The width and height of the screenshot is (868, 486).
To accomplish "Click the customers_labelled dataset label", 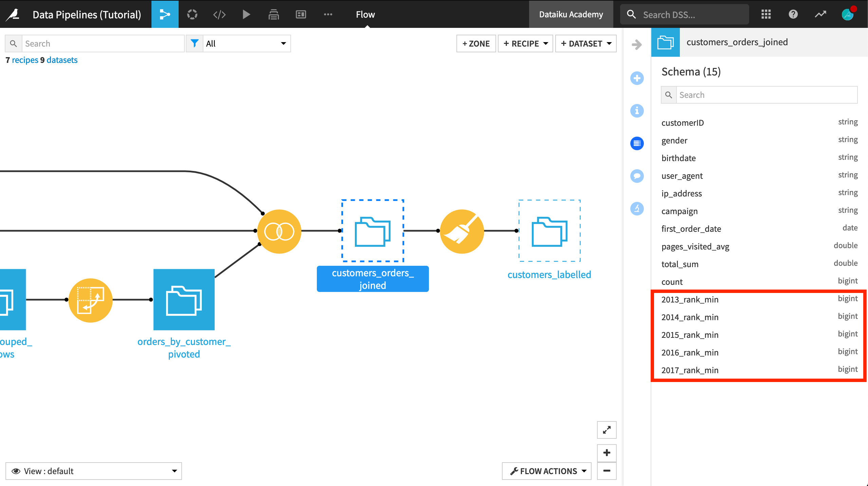I will [x=549, y=275].
